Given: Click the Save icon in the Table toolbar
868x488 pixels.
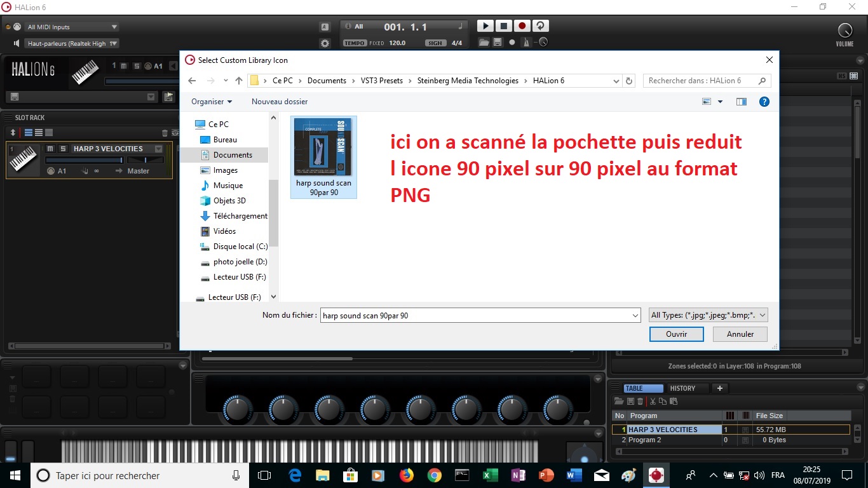Looking at the screenshot, I should click(x=631, y=401).
